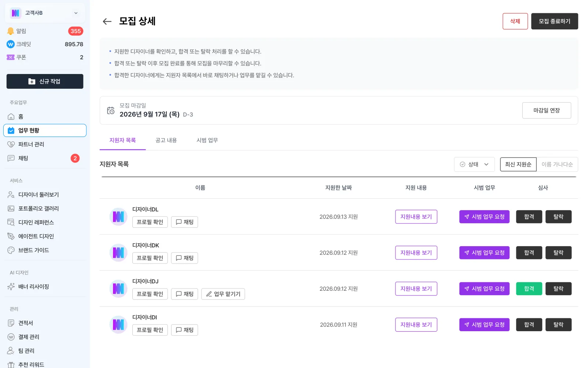
Task: Switch to the 공고 내용 tab
Action: [166, 140]
